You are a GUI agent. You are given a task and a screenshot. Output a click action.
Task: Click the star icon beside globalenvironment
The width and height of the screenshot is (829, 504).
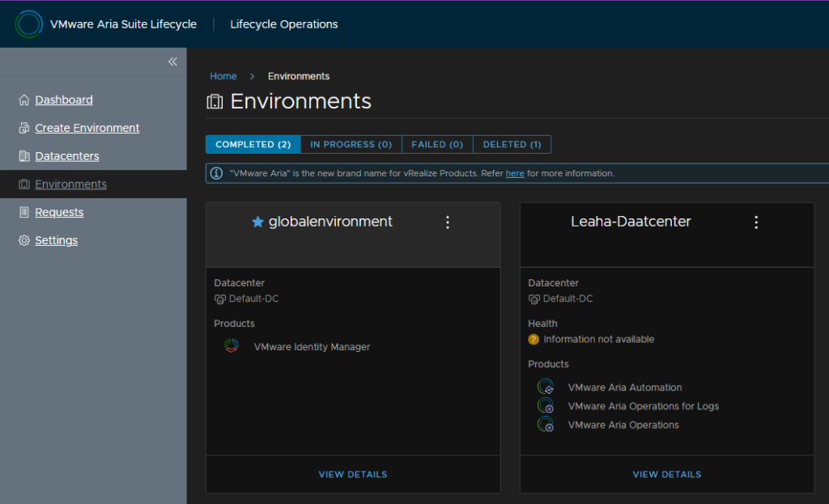tap(257, 222)
